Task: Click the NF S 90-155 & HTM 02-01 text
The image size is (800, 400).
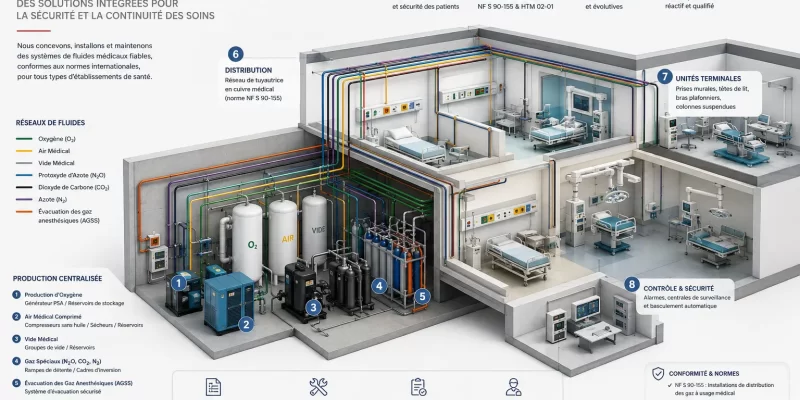Action: click(x=515, y=7)
